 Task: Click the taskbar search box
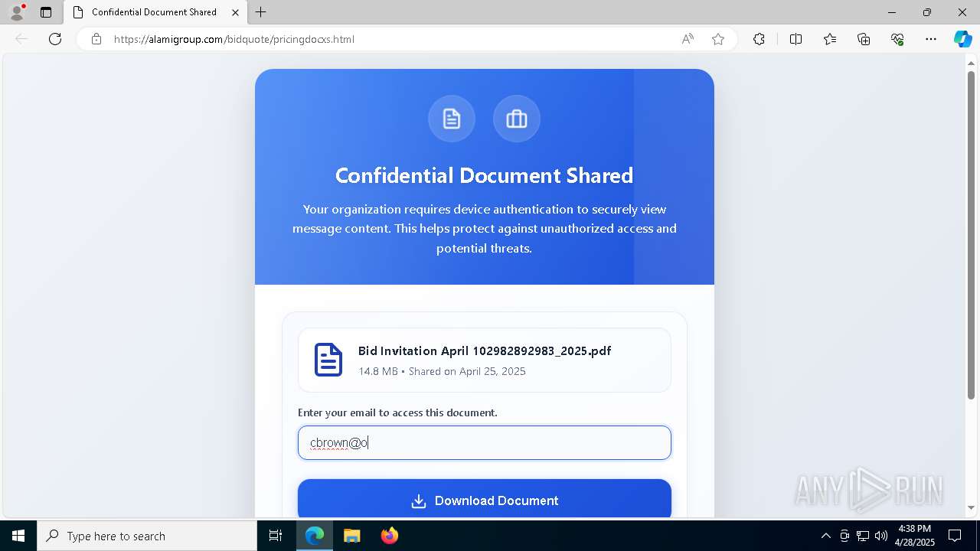(147, 536)
